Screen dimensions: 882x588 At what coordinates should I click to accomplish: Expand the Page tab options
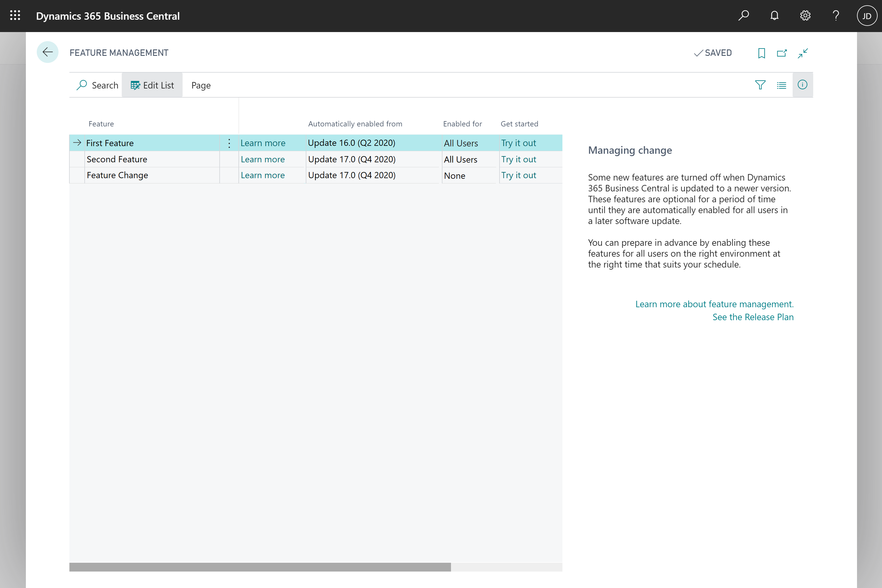201,85
